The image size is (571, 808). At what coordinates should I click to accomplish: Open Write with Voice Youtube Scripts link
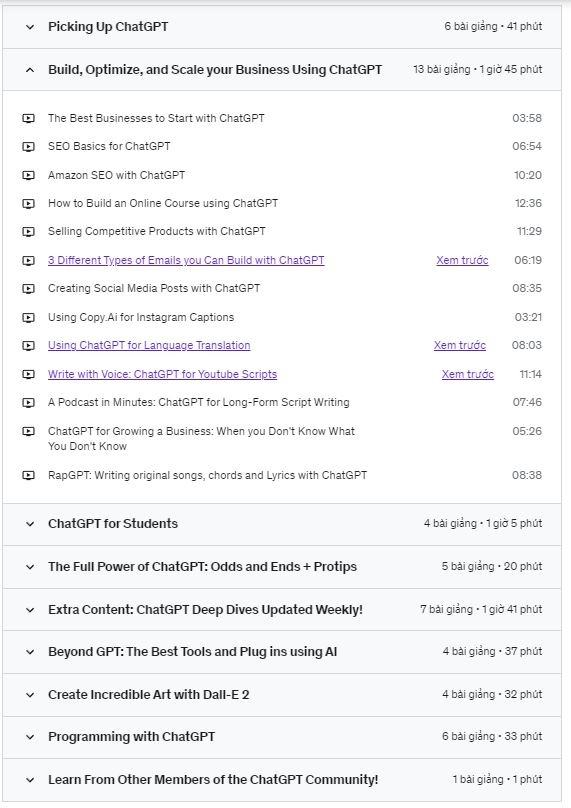click(x=162, y=374)
